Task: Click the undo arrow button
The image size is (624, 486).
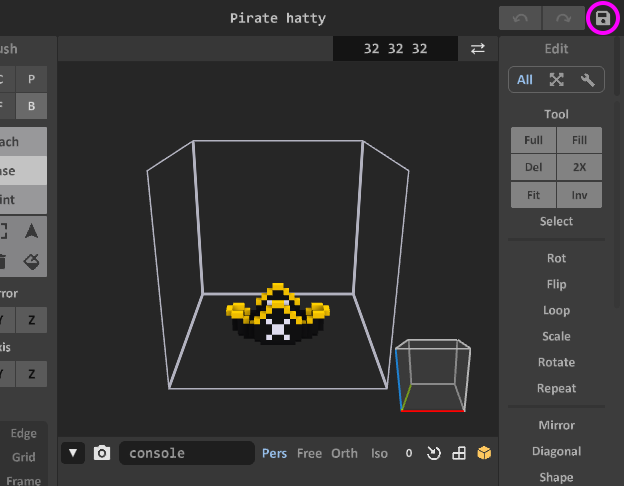Action: click(x=520, y=18)
